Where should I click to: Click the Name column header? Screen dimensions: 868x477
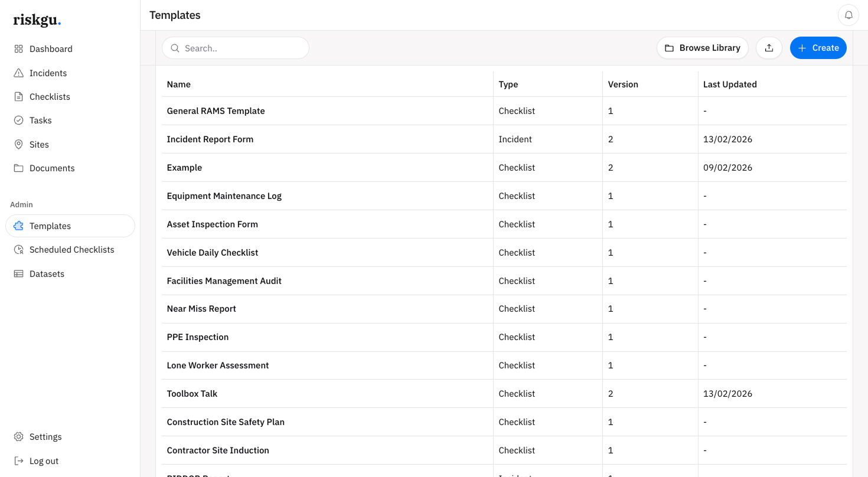(x=179, y=84)
